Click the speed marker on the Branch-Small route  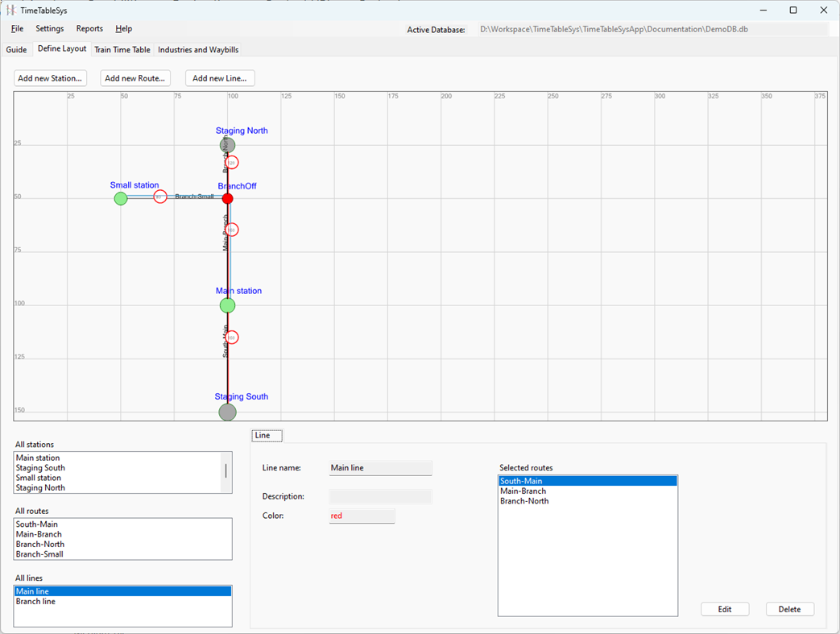[x=160, y=196]
